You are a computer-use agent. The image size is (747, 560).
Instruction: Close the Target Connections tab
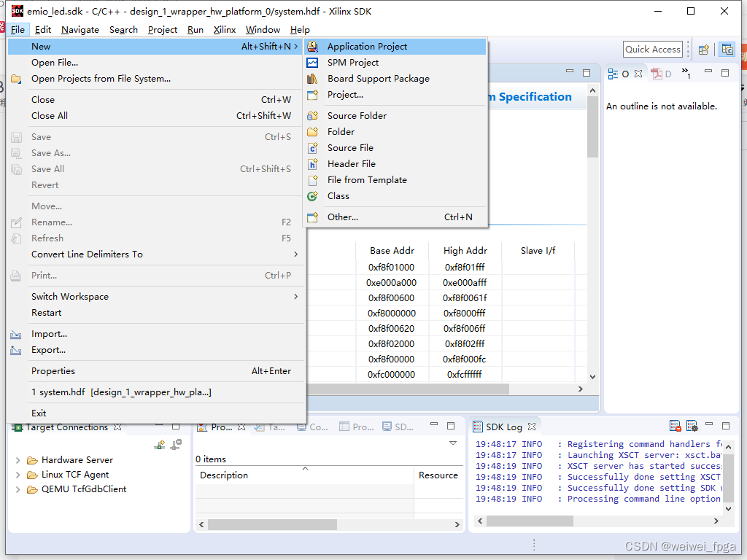117,427
